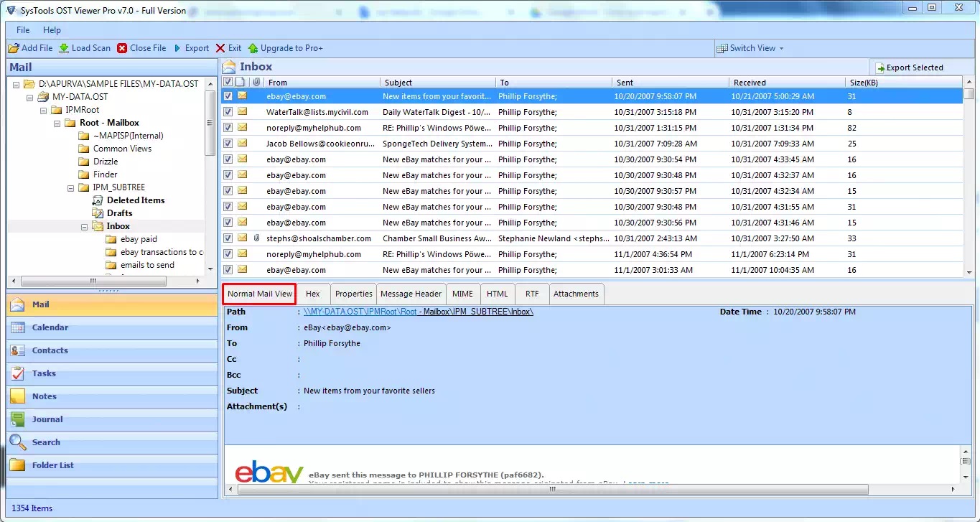Switch to the RTF tab
The width and height of the screenshot is (980, 522).
point(532,294)
